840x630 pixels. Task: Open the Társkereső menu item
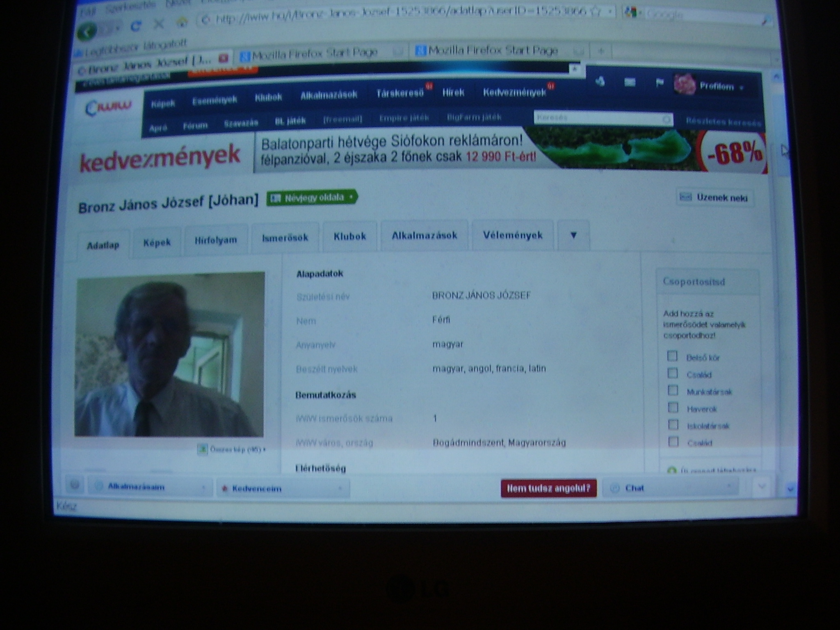pos(400,94)
